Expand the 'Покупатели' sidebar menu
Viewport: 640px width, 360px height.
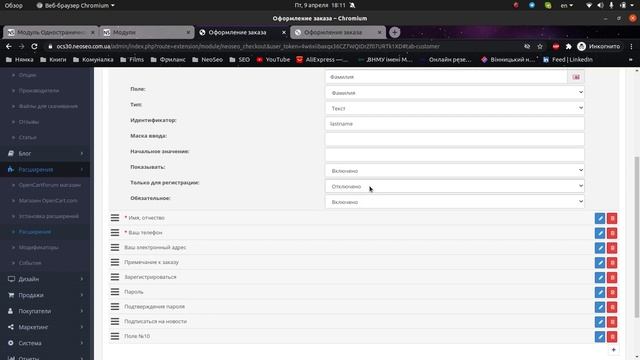pos(45,311)
